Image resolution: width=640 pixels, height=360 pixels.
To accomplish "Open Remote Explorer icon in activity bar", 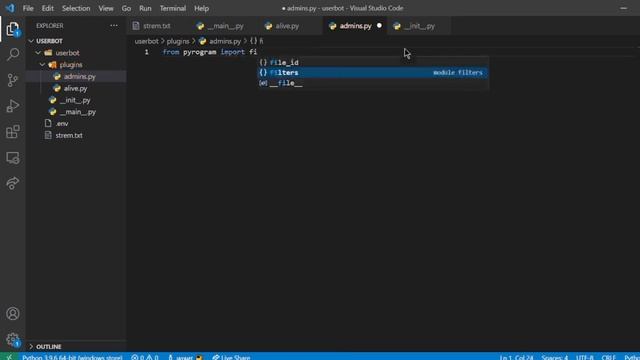I will pos(13,158).
